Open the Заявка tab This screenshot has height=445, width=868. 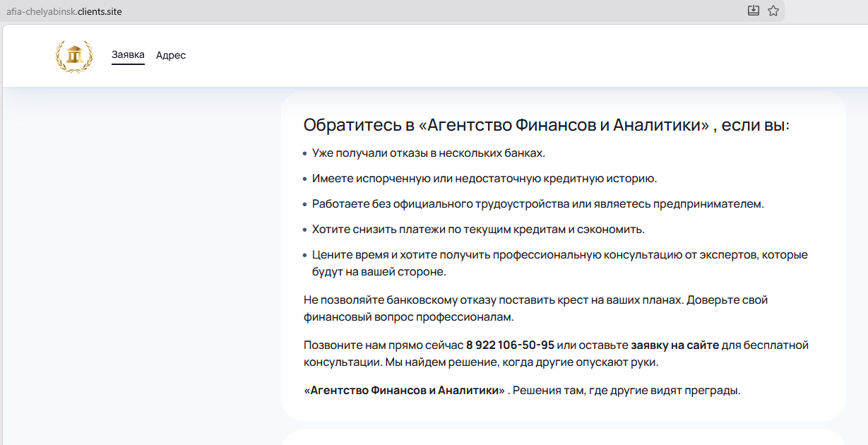[x=128, y=55]
